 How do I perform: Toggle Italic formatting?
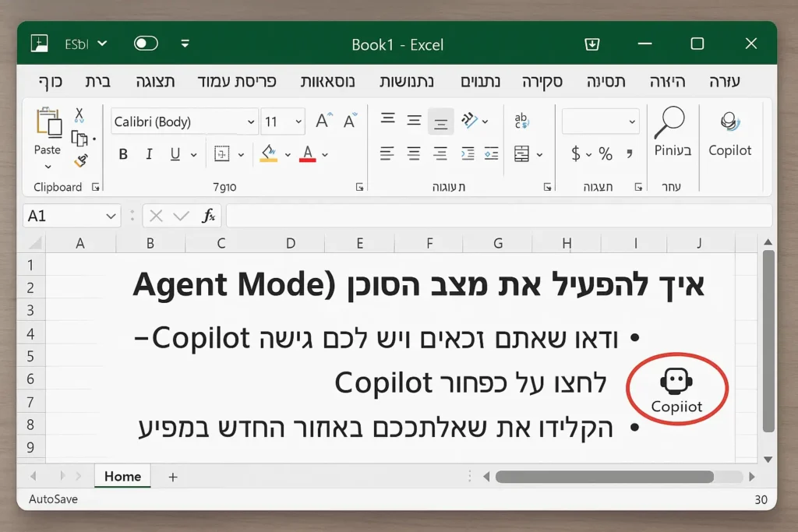[149, 154]
